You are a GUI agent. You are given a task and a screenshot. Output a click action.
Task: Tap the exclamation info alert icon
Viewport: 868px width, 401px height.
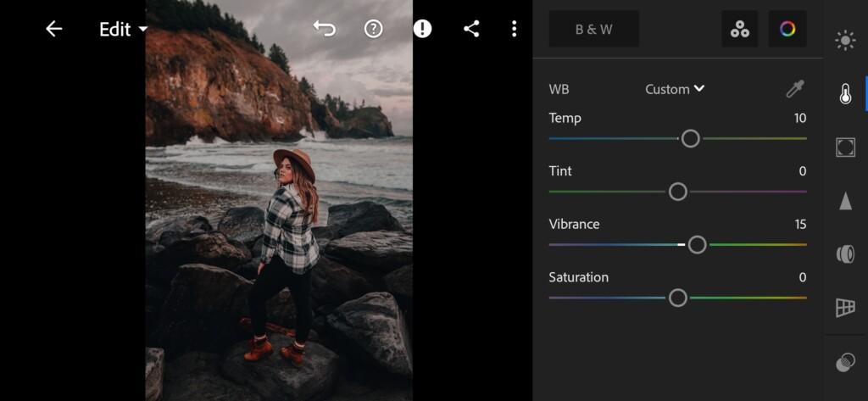(x=422, y=29)
